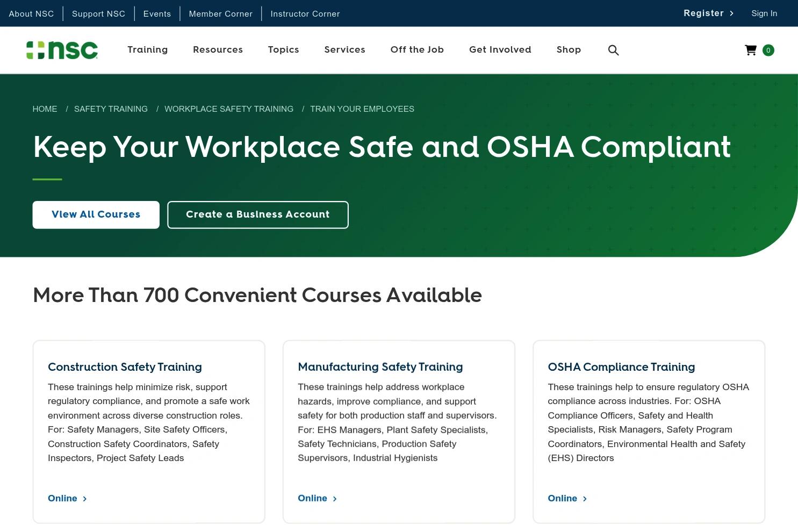Open SAFETY TRAINING breadcrumb
The height and width of the screenshot is (532, 798).
point(111,109)
